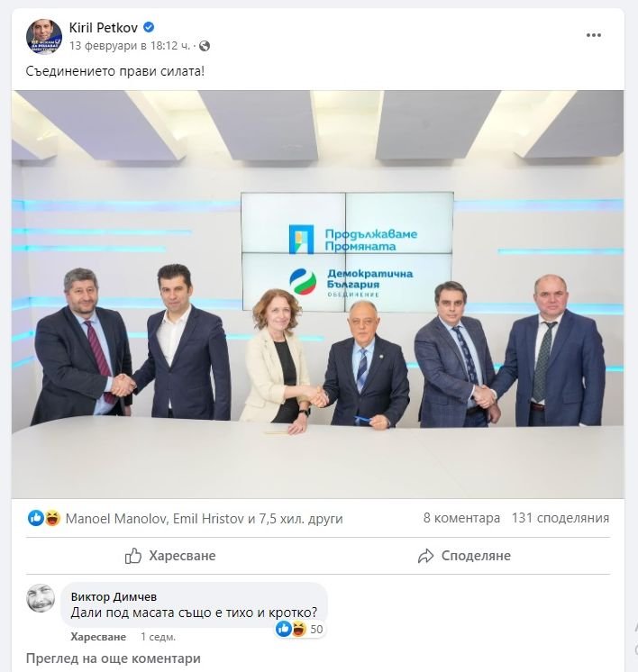
Task: Open the post timestamp 13 февруари в 18:12
Action: pyautogui.click(x=130, y=46)
